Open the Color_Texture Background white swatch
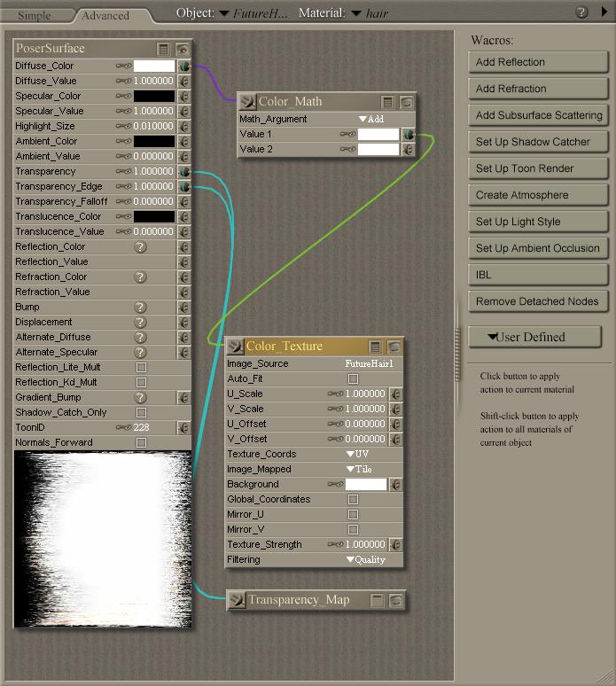The image size is (616, 686). pos(366,484)
